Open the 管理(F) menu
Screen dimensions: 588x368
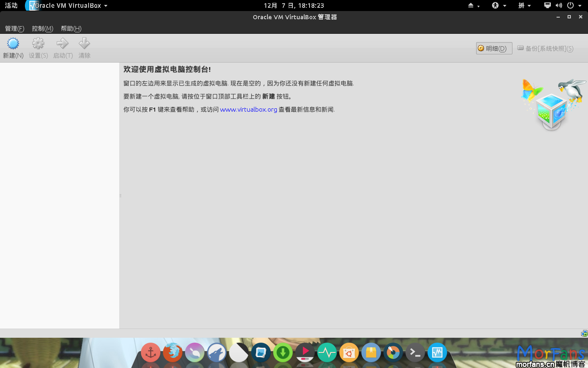pyautogui.click(x=15, y=28)
